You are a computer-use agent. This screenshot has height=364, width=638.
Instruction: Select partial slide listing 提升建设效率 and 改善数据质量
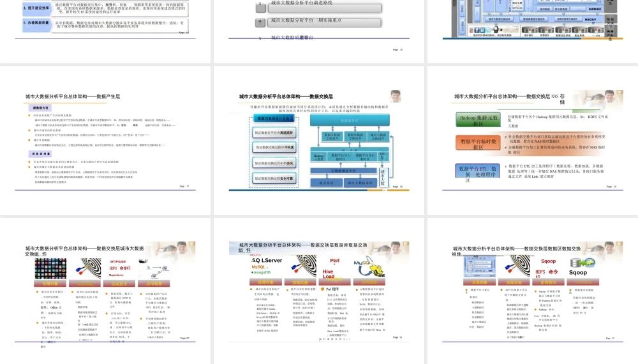[105, 31]
